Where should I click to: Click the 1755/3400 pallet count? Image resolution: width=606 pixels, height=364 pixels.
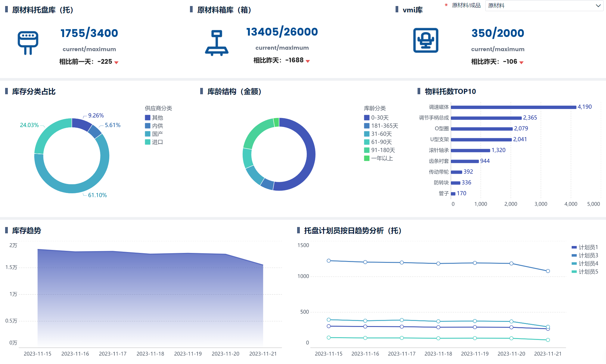[x=89, y=33]
